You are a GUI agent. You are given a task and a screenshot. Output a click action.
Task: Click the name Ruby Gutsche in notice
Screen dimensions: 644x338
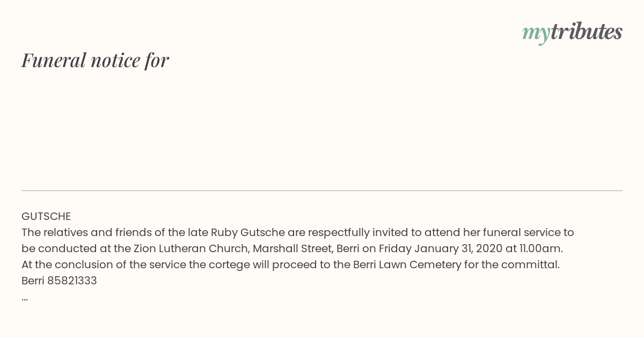247,233
